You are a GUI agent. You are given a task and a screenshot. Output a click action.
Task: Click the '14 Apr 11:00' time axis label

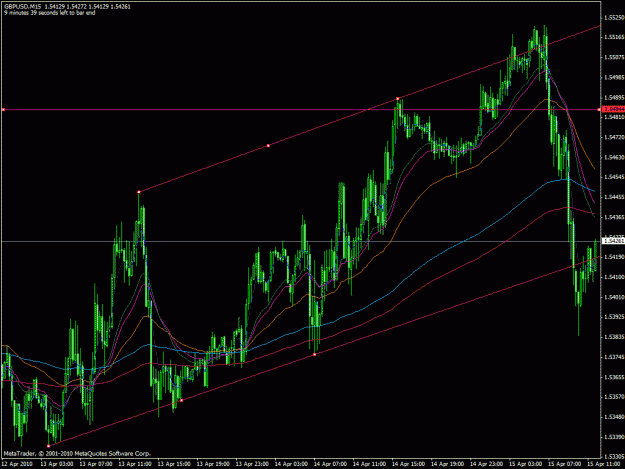pos(369,464)
